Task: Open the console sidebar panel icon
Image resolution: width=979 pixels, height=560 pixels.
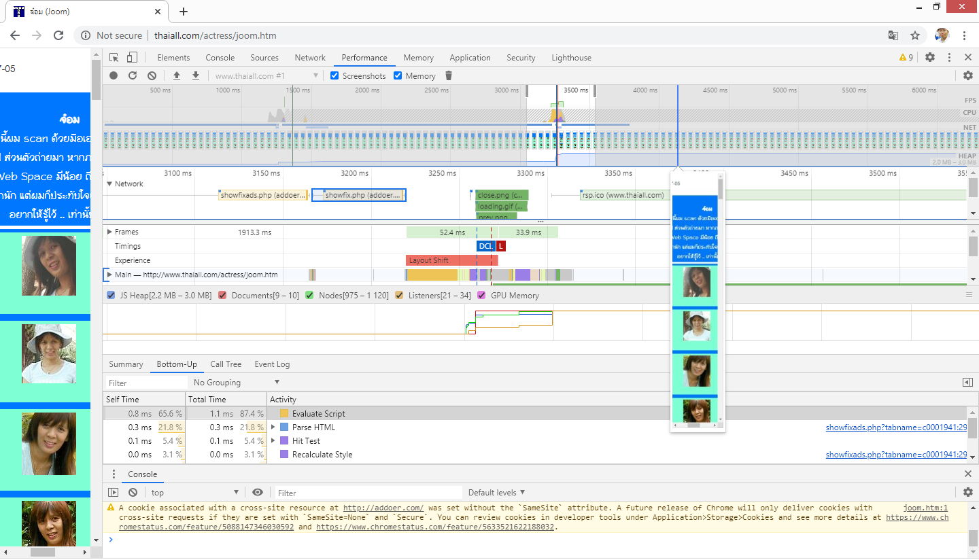Action: (x=114, y=493)
